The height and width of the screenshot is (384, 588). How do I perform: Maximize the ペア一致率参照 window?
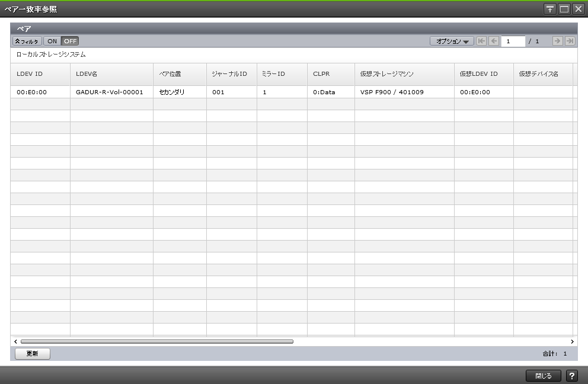point(564,9)
